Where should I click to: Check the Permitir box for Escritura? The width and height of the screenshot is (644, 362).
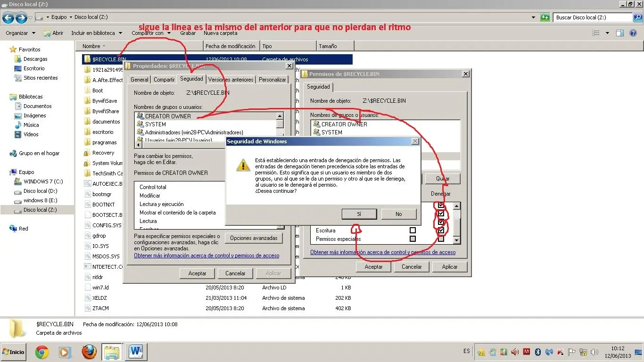coord(413,230)
